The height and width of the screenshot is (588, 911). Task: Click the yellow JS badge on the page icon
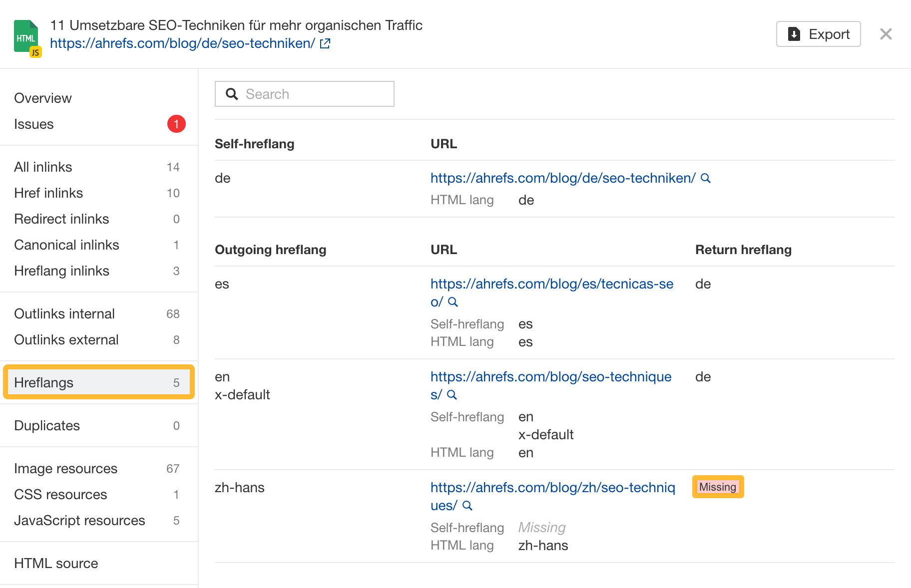pos(34,51)
